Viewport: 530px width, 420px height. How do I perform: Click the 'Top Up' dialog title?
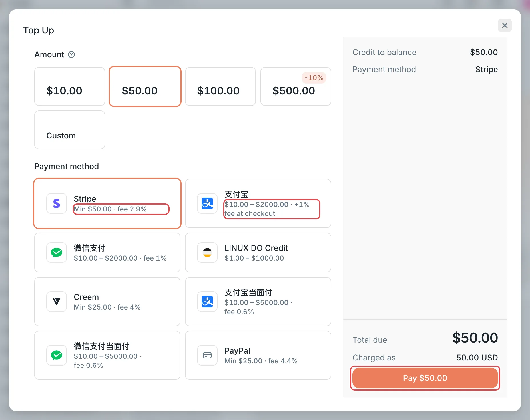tap(39, 30)
